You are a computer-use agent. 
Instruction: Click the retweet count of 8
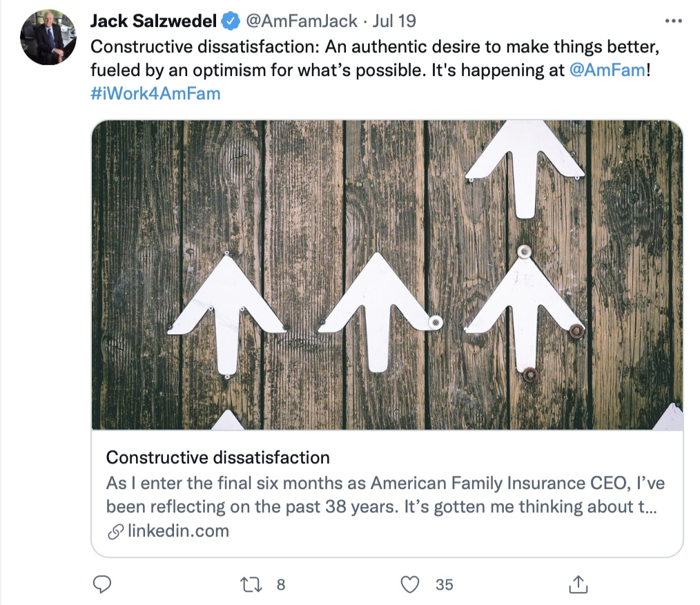[280, 584]
